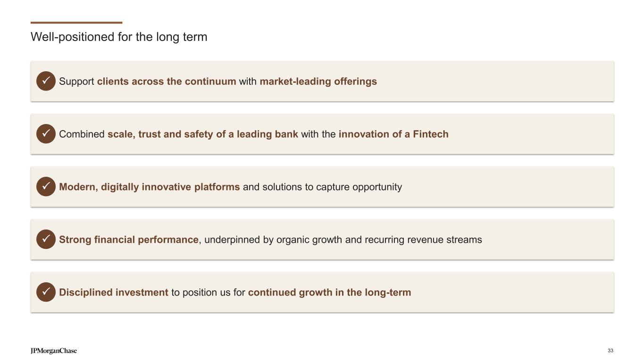Select the phrase "scale, trust and safety of a leading bank"

[203, 134]
